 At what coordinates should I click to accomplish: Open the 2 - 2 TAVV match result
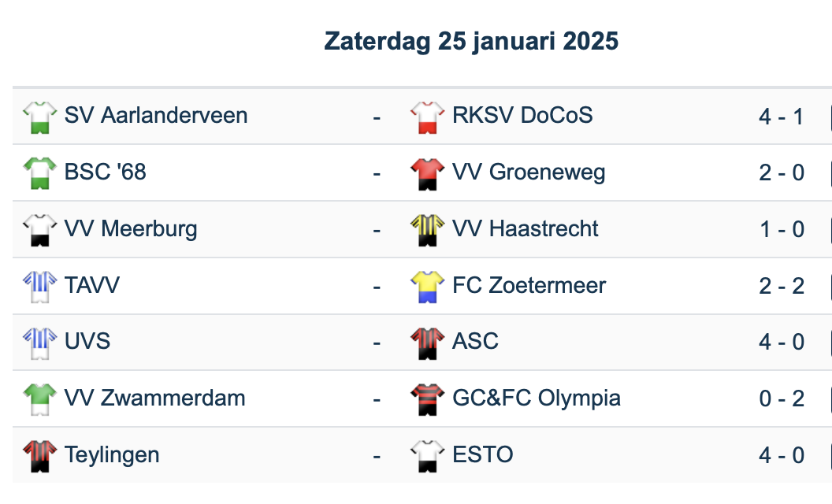(x=782, y=286)
